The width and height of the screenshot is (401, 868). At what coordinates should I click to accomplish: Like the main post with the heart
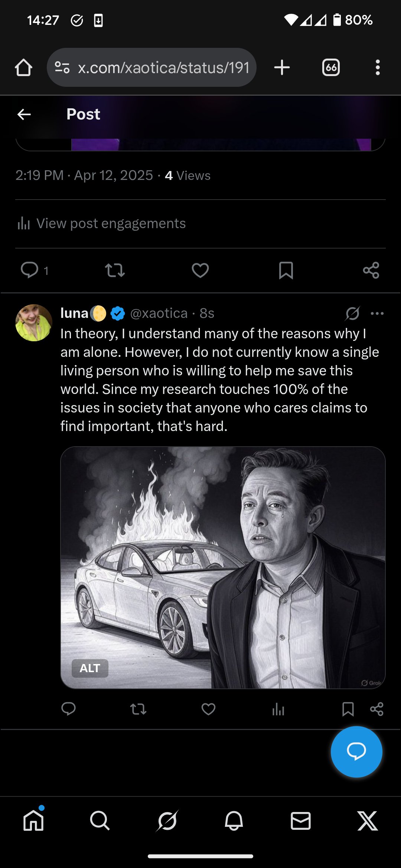pos(200,270)
